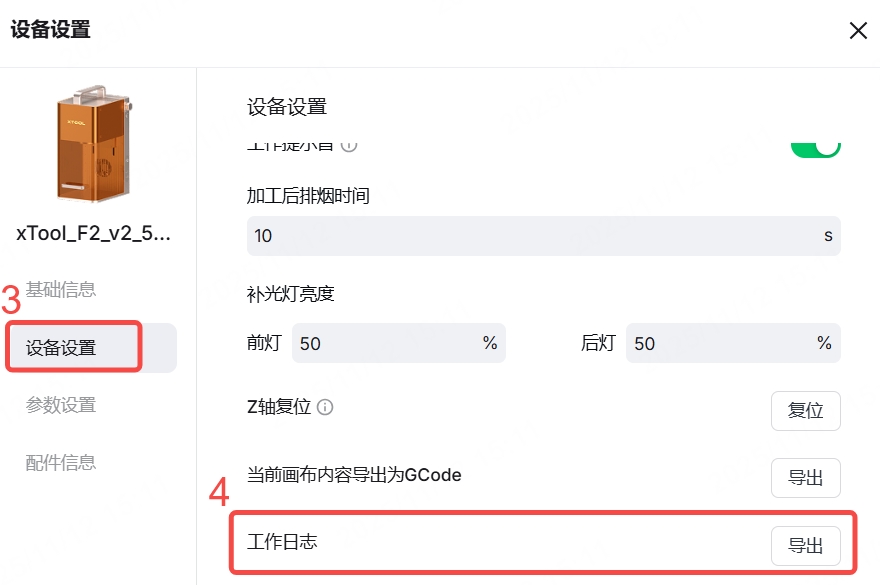Screen dimensions: 880x585
Task: Switch to the 参数设置 tab
Action: 61,405
